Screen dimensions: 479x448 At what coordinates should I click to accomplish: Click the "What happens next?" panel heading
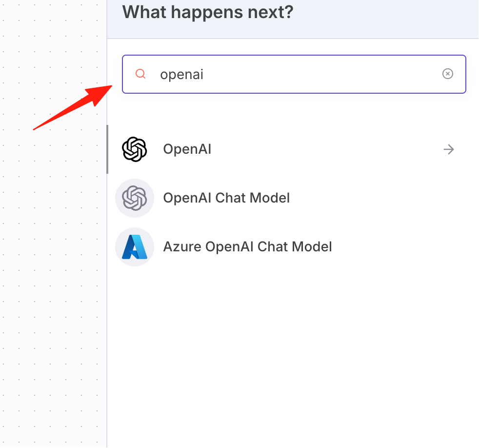(x=208, y=12)
